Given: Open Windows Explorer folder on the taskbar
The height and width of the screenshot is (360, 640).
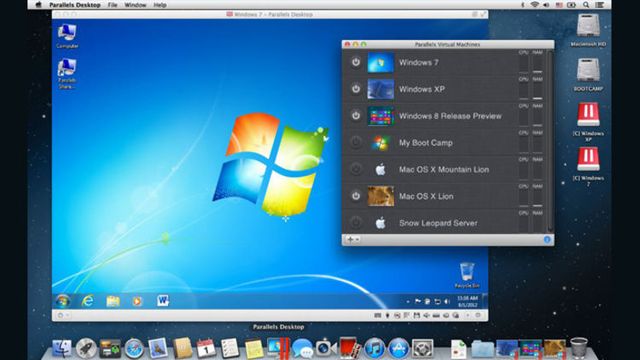Looking at the screenshot, I should click(x=113, y=301).
